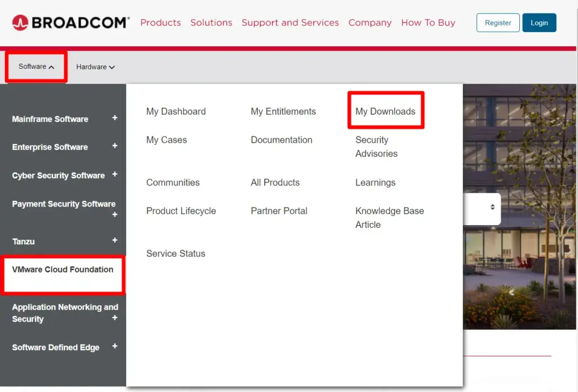Select Software Defined Edge category
This screenshot has width=578, height=392.
(x=56, y=347)
